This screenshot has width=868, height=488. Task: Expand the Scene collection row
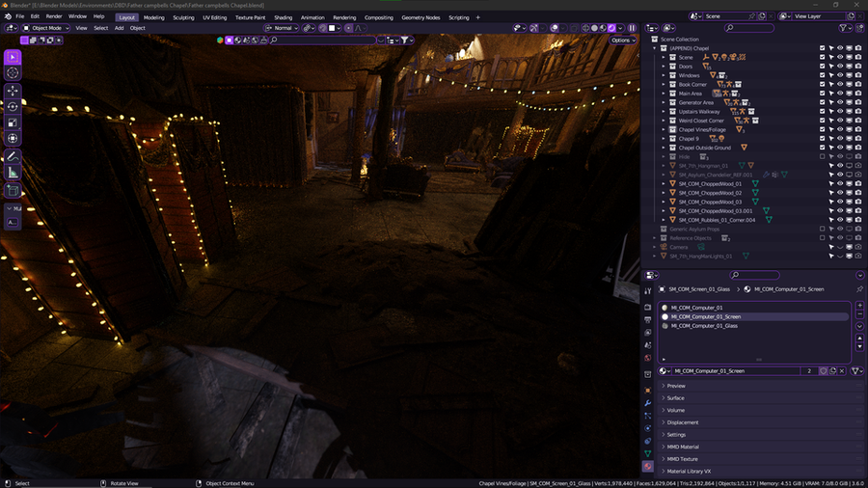click(664, 58)
